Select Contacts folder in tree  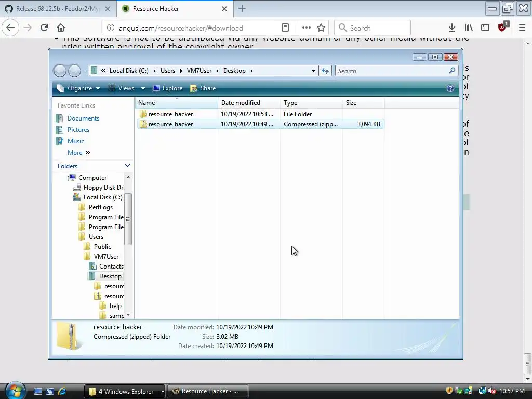pos(111,267)
